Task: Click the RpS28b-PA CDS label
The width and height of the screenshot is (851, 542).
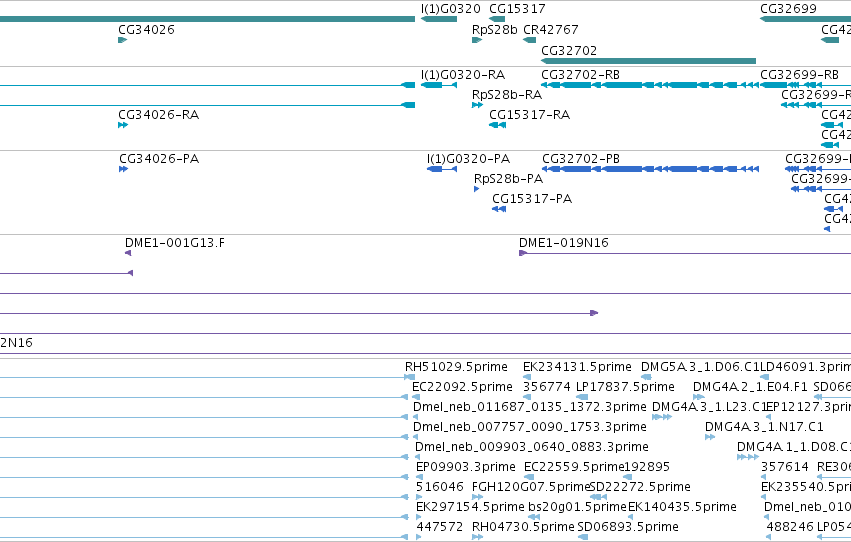Action: 508,179
